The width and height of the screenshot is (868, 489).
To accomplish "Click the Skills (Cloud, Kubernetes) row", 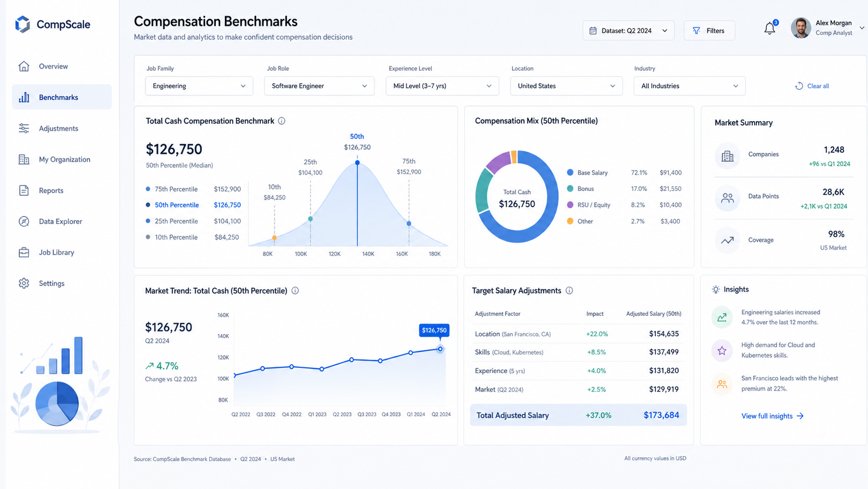I will [x=577, y=352].
